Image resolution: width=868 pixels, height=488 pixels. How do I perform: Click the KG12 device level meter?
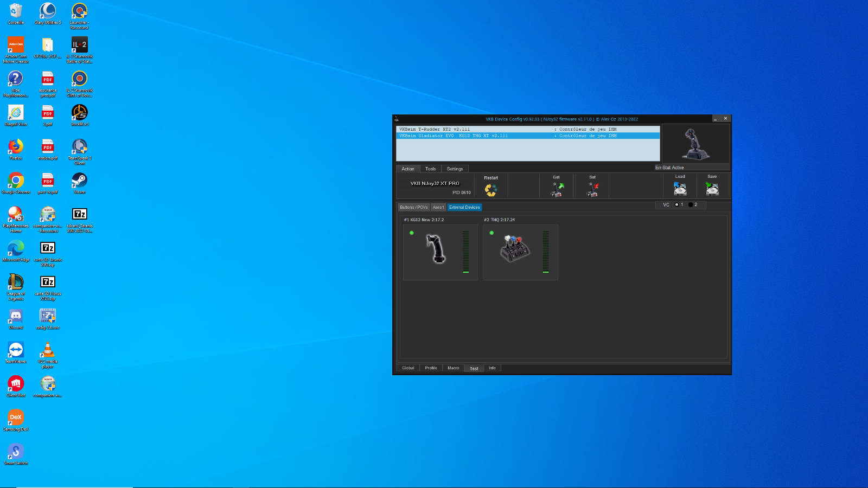pyautogui.click(x=465, y=252)
